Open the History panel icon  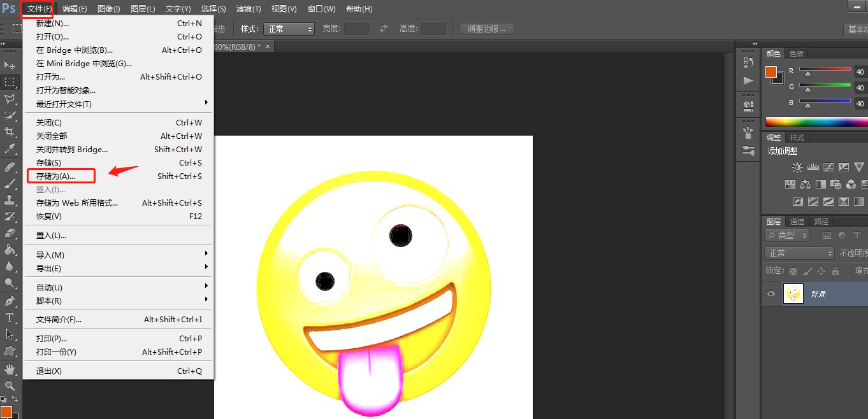tap(748, 62)
